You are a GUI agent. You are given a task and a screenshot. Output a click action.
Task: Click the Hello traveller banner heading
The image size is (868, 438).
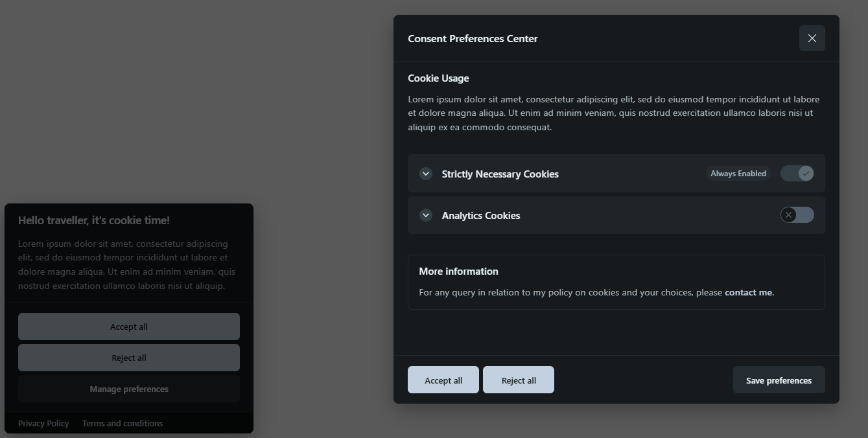pos(94,220)
